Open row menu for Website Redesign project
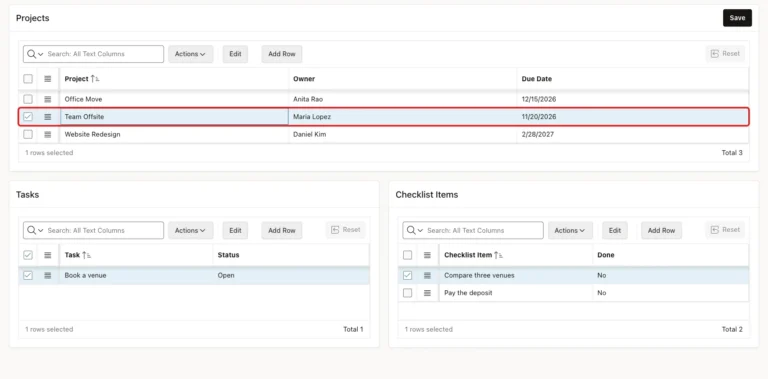This screenshot has width=768, height=379. (x=48, y=134)
